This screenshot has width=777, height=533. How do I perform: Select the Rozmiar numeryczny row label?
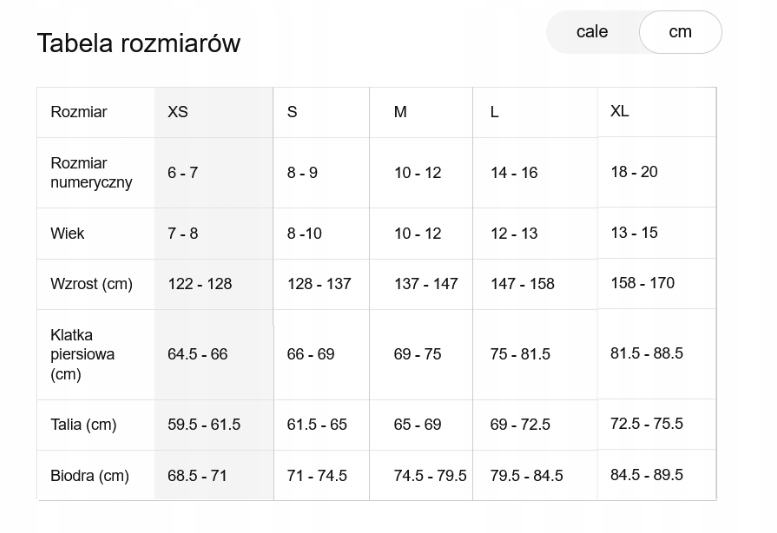(78, 173)
